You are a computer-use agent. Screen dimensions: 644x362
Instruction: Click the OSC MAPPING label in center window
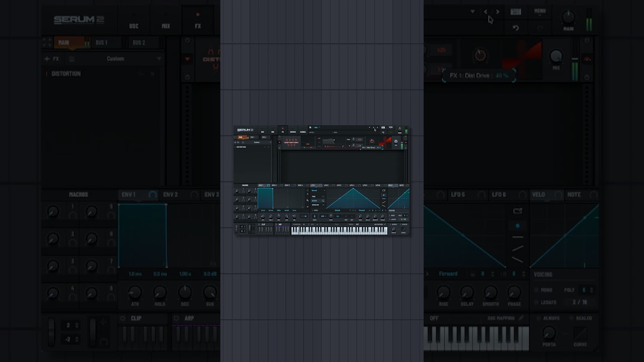click(x=378, y=224)
